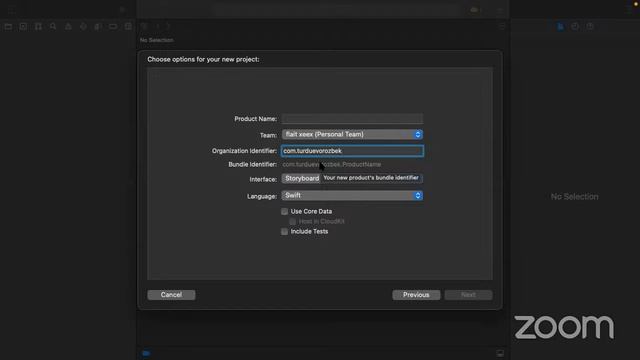This screenshot has width=640, height=360.
Task: Click the 'No Selection' text in inspector pane
Action: pos(574,197)
